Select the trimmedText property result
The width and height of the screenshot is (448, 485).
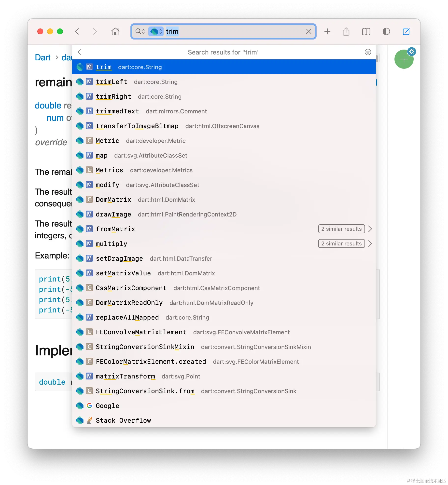click(x=224, y=111)
